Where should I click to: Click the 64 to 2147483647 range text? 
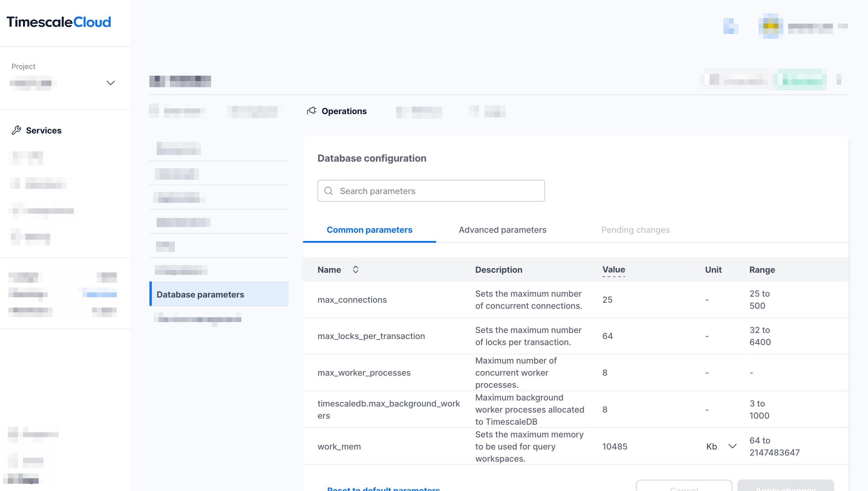tap(774, 446)
